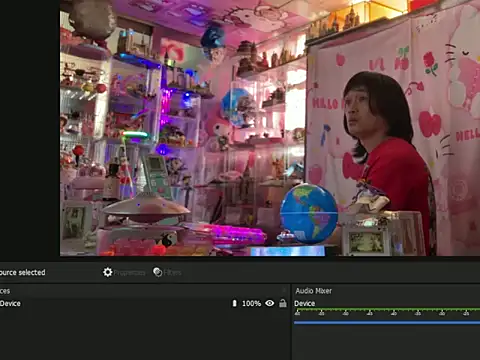This screenshot has width=480, height=360.
Task: Open the Filters dialog for the source
Action: click(167, 272)
